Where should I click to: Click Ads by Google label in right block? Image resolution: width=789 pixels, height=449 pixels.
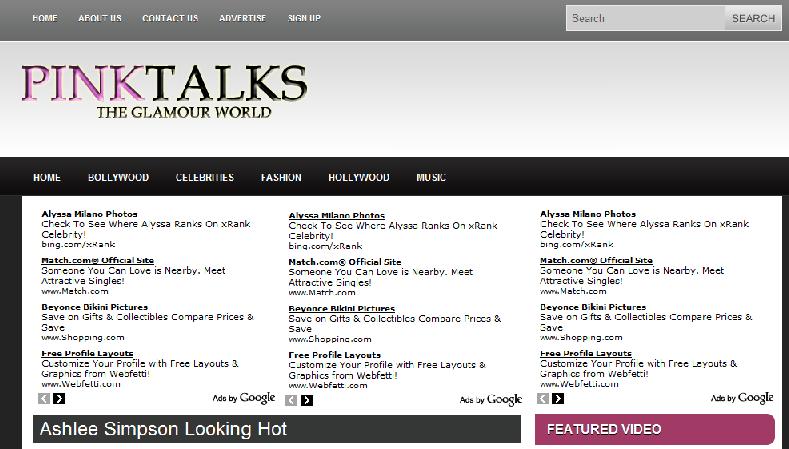point(742,398)
